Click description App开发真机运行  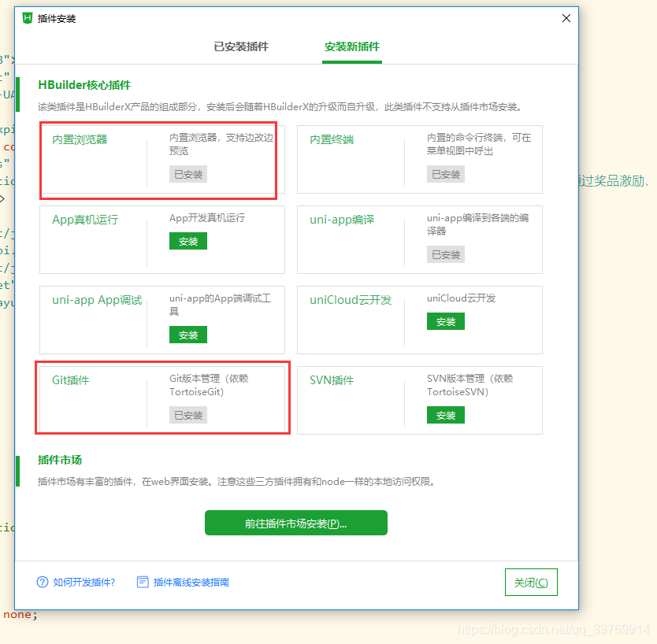click(207, 218)
